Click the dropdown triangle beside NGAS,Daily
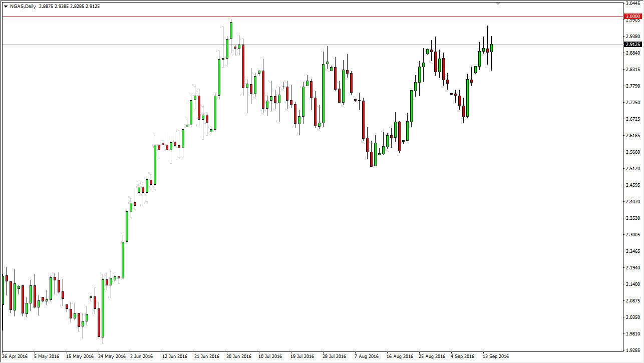Viewport: 644px width, 363px height. point(6,7)
